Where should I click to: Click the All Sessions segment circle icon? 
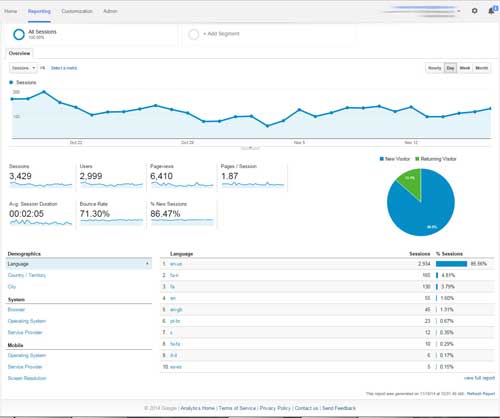(x=19, y=34)
